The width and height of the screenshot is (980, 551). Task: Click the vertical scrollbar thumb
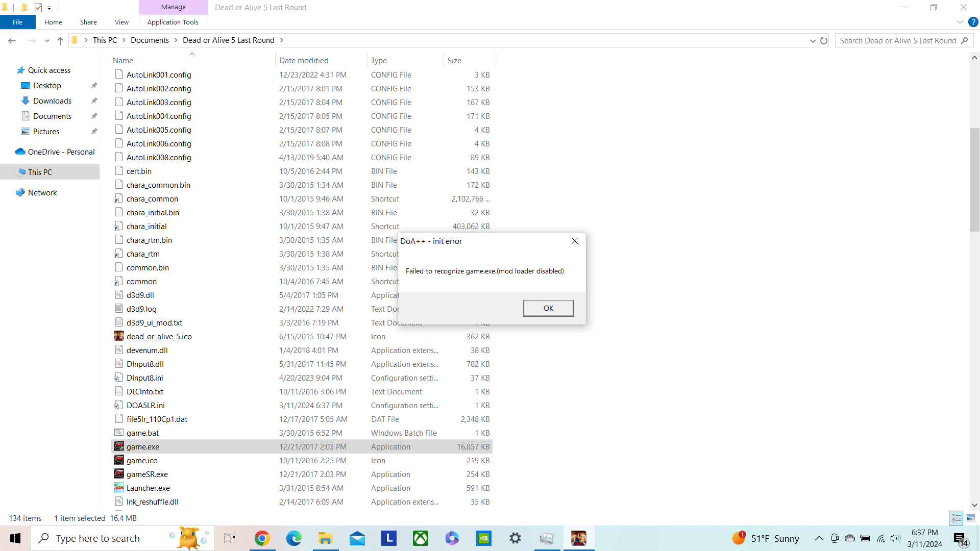[974, 180]
